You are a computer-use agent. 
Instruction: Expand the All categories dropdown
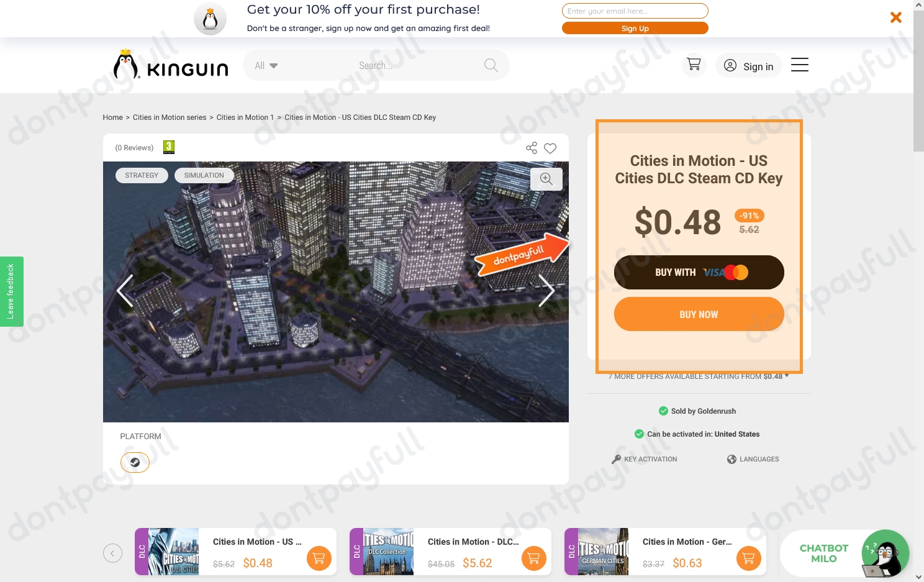tap(266, 66)
